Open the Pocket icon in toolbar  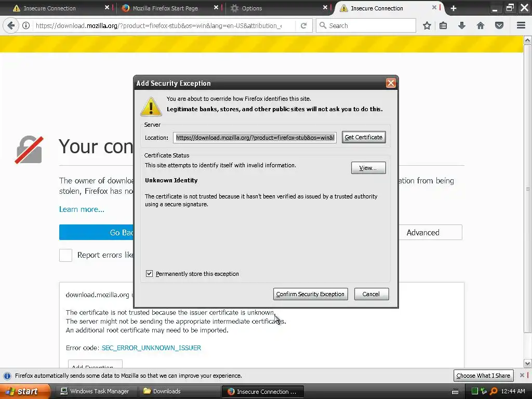pos(499,25)
